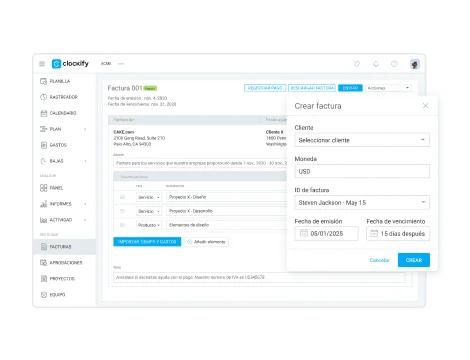Screen dimensions: 470x360
Task: Open the user profile avatar
Action: point(415,64)
